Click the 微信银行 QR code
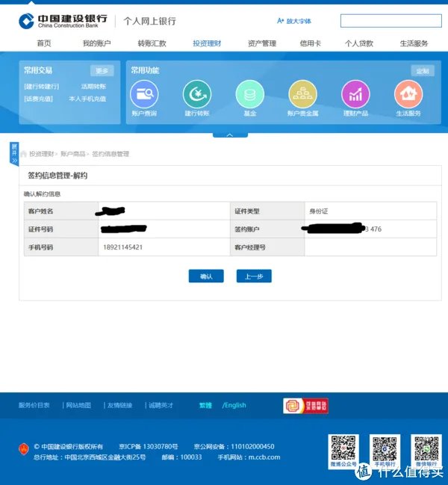 point(426,448)
